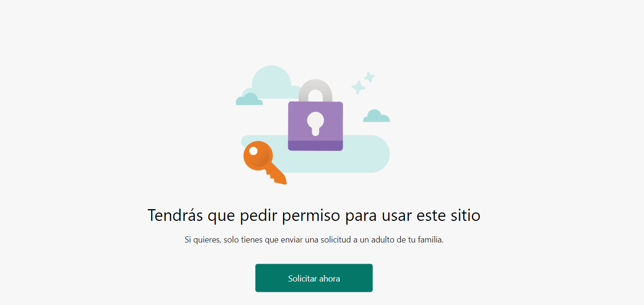
Task: Click the words 'este sitio' in the heading
Action: click(x=449, y=216)
